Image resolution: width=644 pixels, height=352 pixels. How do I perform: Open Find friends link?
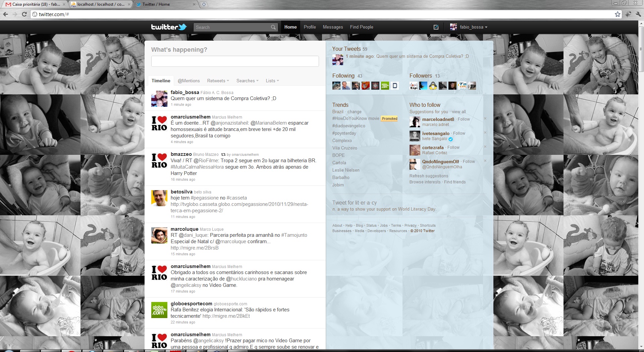point(455,182)
